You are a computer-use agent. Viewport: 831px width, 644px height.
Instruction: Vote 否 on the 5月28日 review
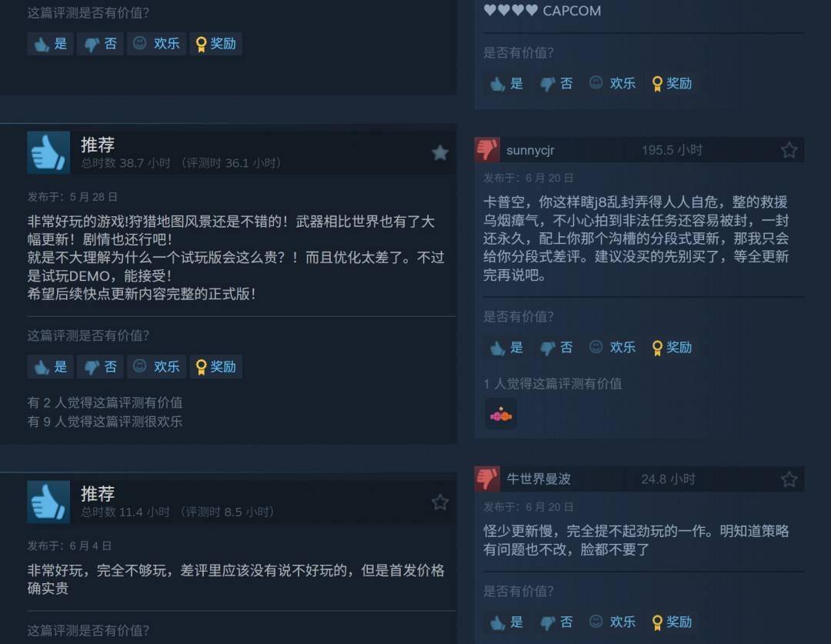tap(100, 367)
